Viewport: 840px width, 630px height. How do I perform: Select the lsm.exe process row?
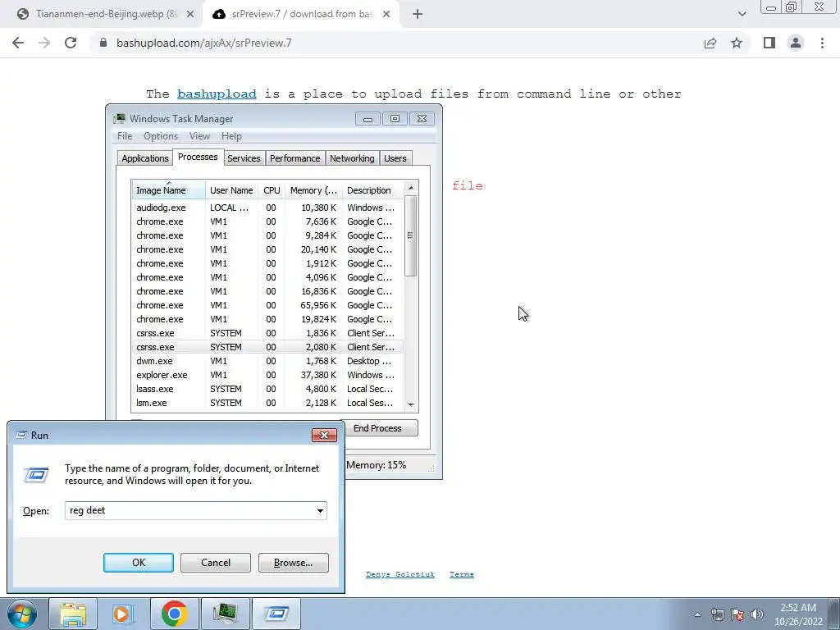click(x=267, y=403)
